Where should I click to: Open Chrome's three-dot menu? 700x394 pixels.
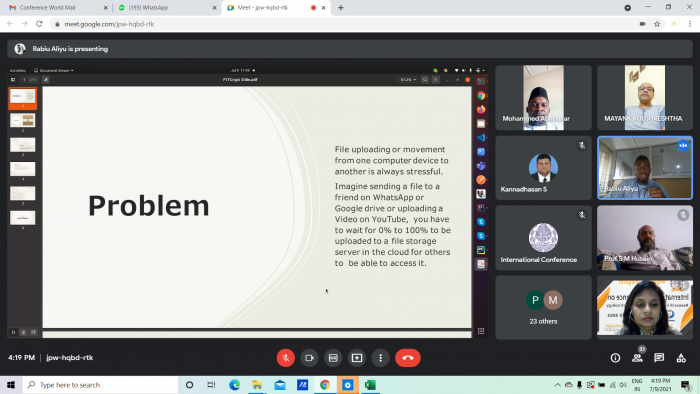coord(690,24)
